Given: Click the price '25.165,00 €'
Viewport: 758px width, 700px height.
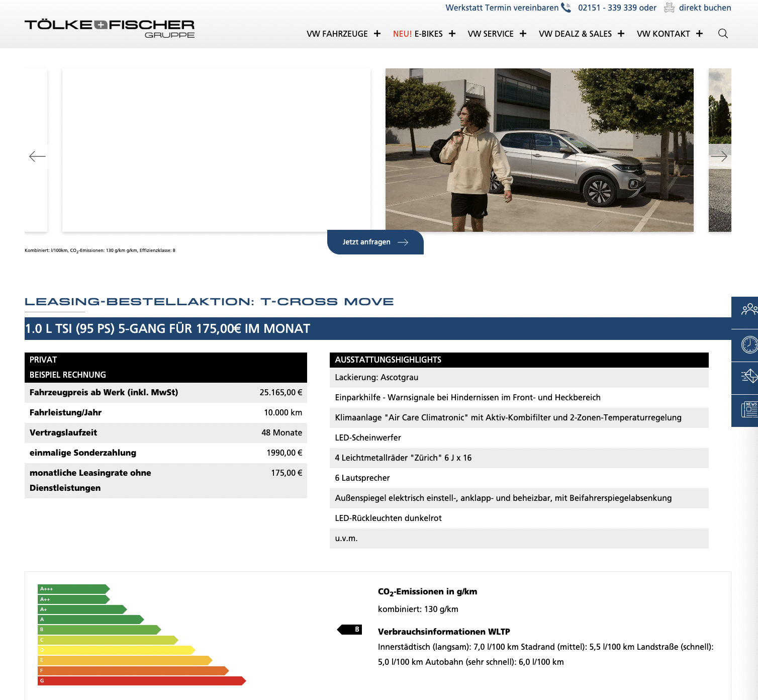Looking at the screenshot, I should click(x=281, y=392).
